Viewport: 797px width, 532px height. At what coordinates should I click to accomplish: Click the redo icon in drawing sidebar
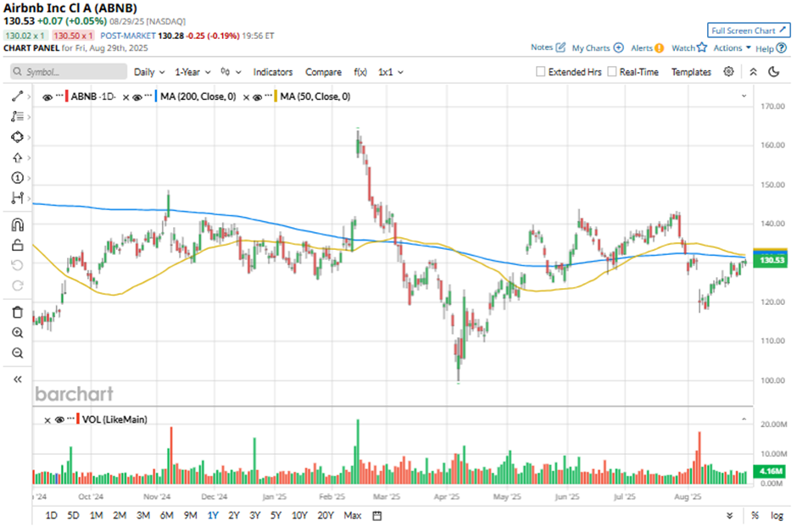(17, 285)
